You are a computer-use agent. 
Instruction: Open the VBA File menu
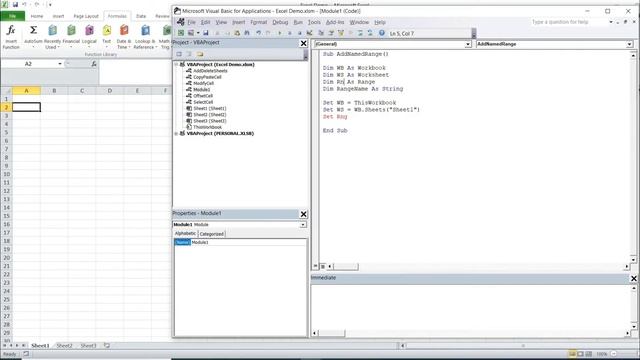click(191, 22)
